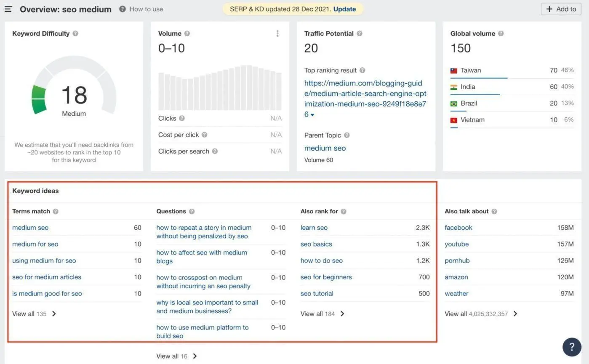Click the Keyword Difficulty help icon
Viewport: 589px width, 364px height.
tap(75, 34)
